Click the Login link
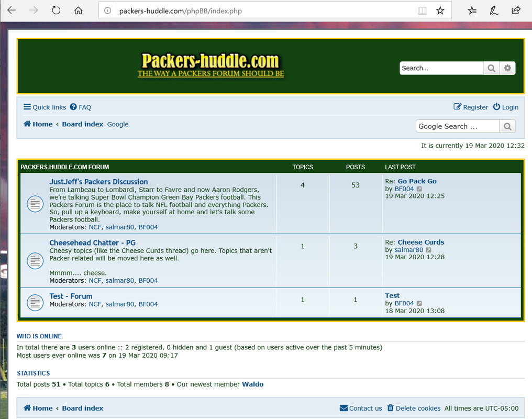This screenshot has width=532, height=419. [505, 107]
